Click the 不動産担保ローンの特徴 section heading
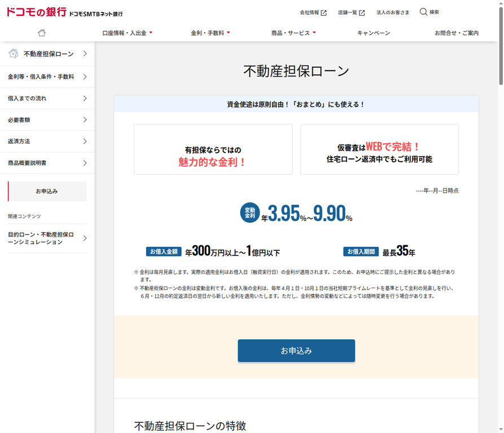This screenshot has width=504, height=433. coord(190,426)
